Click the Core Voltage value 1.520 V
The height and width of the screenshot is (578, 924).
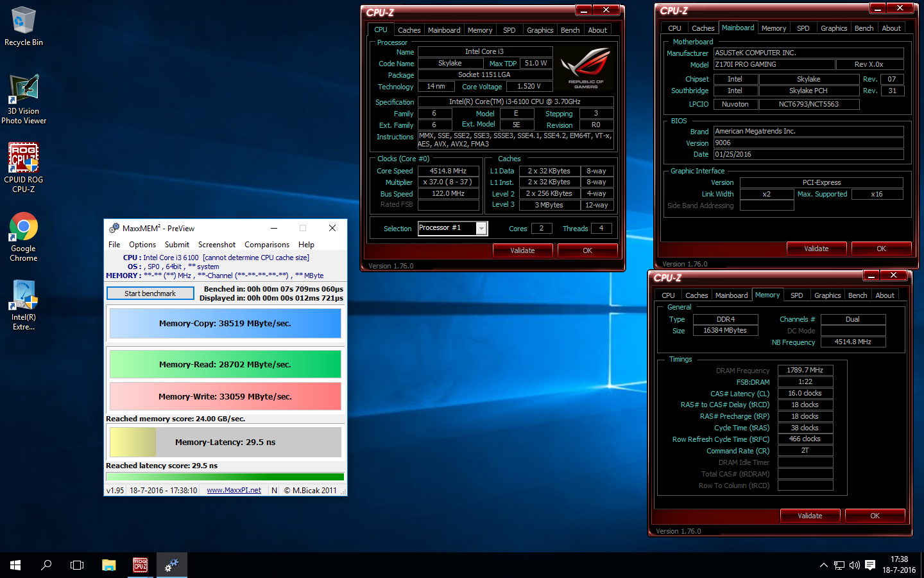click(x=529, y=86)
